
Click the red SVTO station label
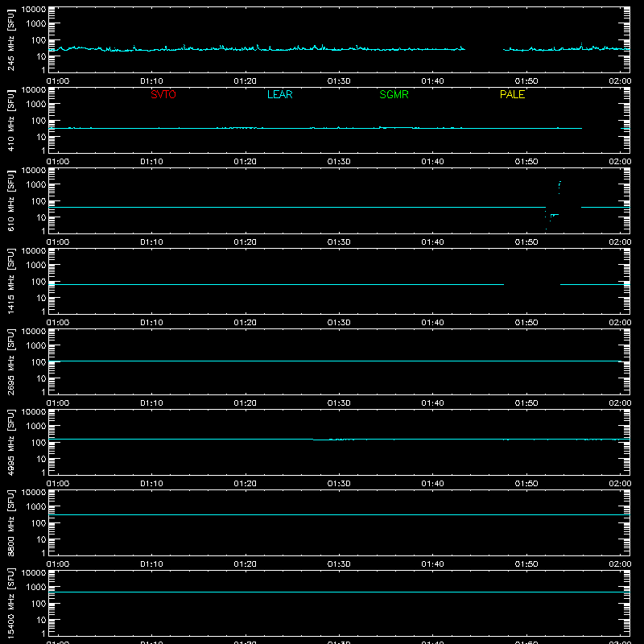(163, 94)
